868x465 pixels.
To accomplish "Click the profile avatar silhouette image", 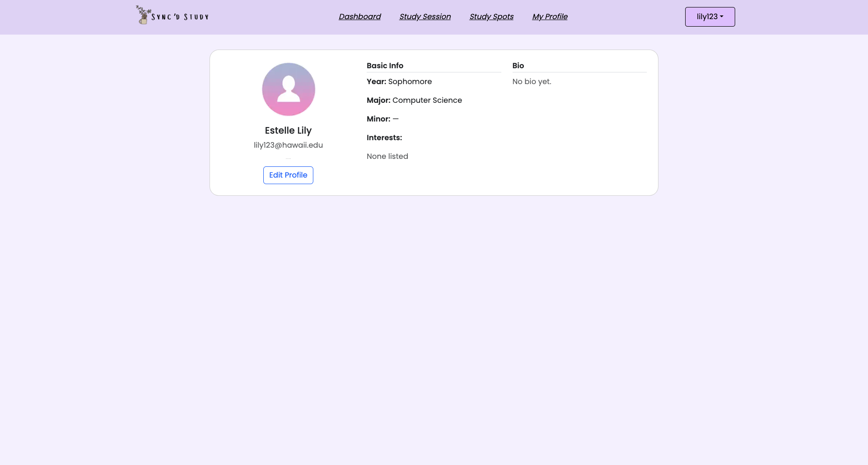I will (x=289, y=89).
